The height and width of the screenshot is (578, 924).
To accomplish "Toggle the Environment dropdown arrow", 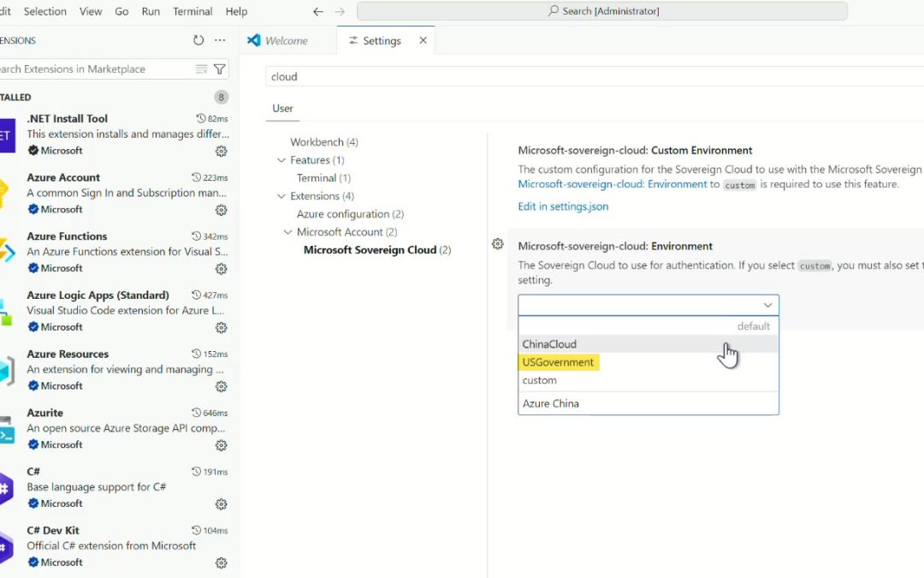I will click(767, 305).
